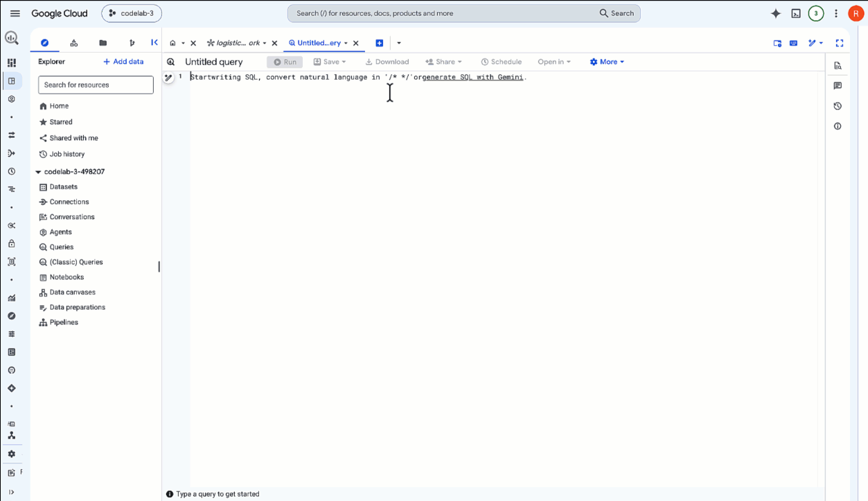Create a new SQL query with plus icon
The image size is (868, 501).
(379, 43)
